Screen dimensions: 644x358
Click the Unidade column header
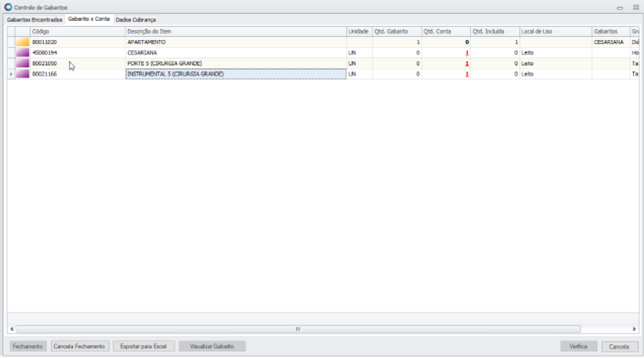(x=359, y=32)
